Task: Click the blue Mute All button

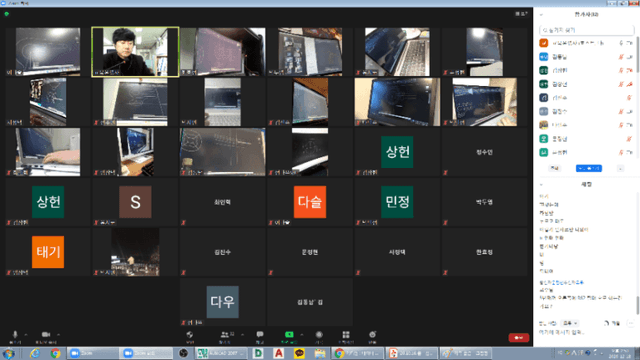Action: (x=589, y=168)
